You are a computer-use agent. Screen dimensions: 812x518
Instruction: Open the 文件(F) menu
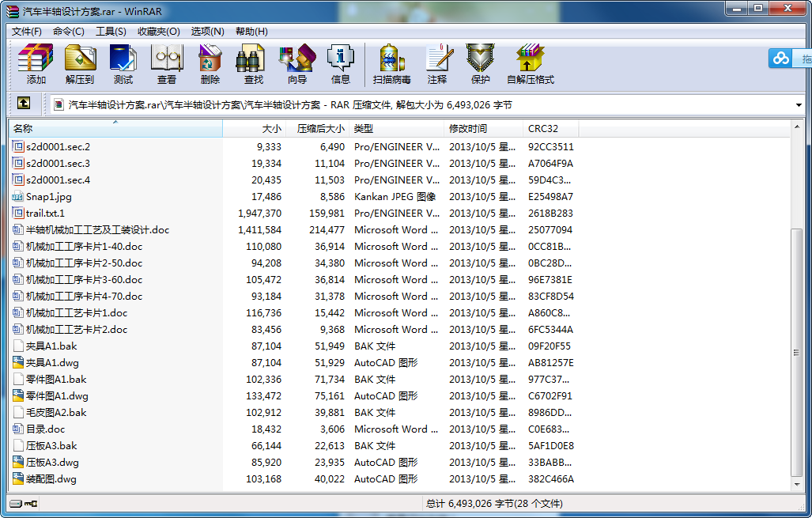(x=26, y=32)
